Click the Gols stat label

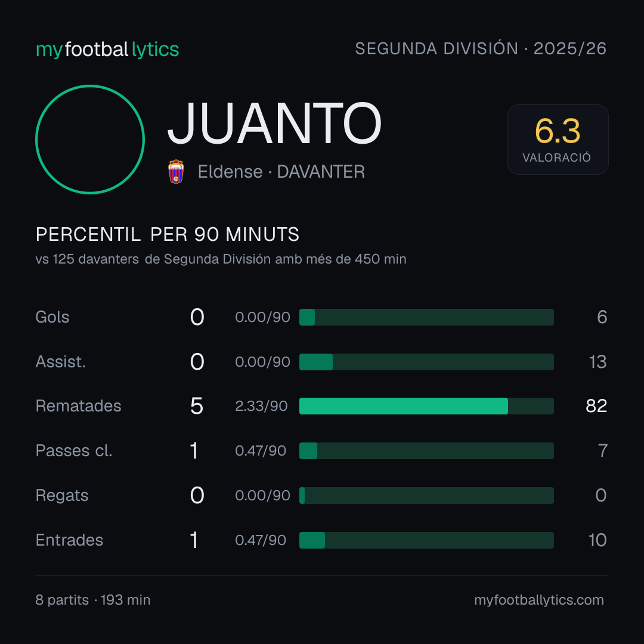coord(52,317)
